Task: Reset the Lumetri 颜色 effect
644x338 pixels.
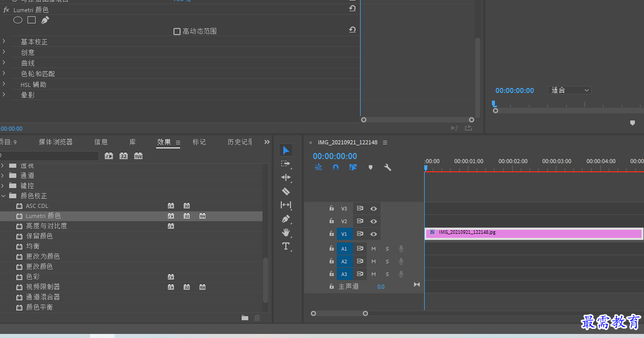Action: (352, 9)
